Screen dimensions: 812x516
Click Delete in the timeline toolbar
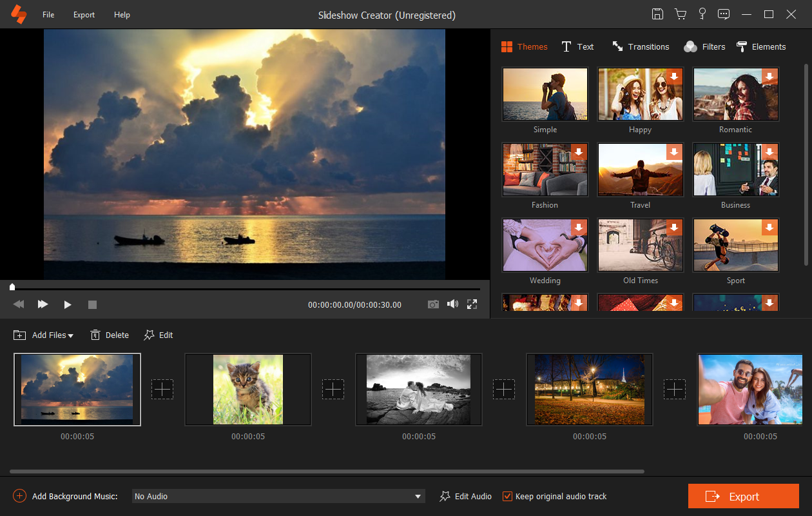coord(110,335)
